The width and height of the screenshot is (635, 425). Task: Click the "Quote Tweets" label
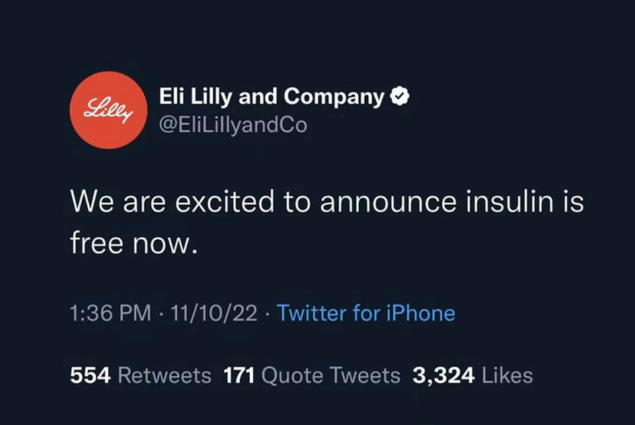pos(330,376)
